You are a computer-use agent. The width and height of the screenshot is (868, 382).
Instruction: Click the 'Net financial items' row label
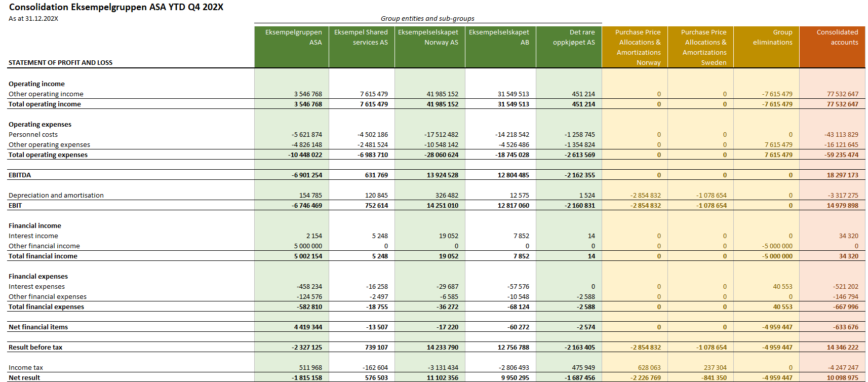coord(38,327)
